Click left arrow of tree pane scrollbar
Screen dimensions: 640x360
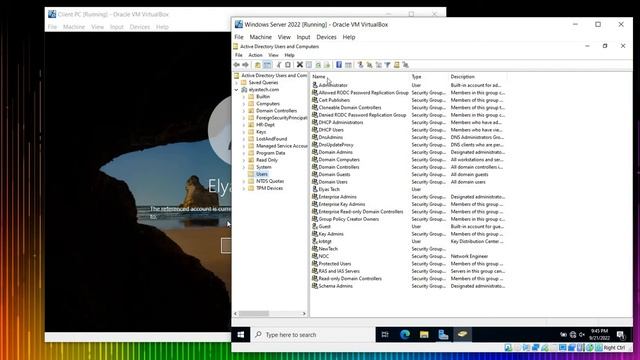click(x=235, y=313)
